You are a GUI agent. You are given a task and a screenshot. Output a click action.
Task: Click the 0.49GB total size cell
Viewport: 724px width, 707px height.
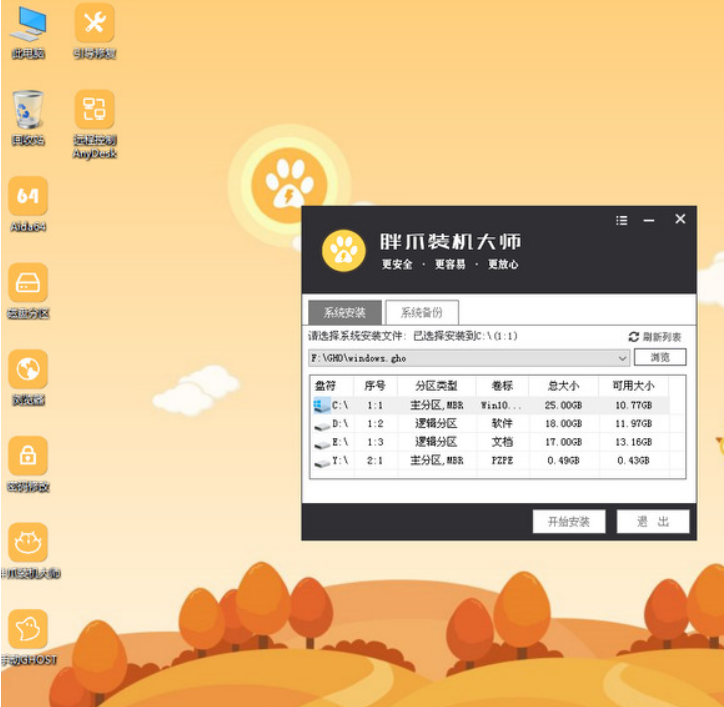tap(563, 461)
